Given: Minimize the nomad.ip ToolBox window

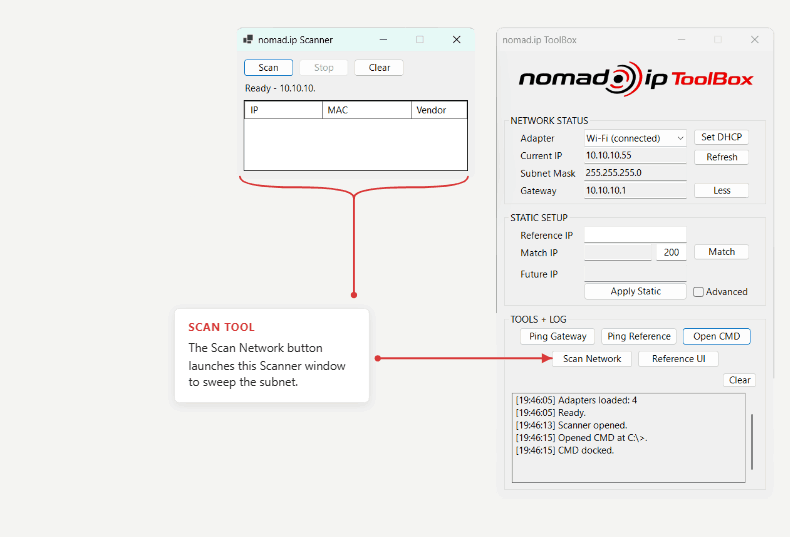Looking at the screenshot, I should tap(682, 39).
